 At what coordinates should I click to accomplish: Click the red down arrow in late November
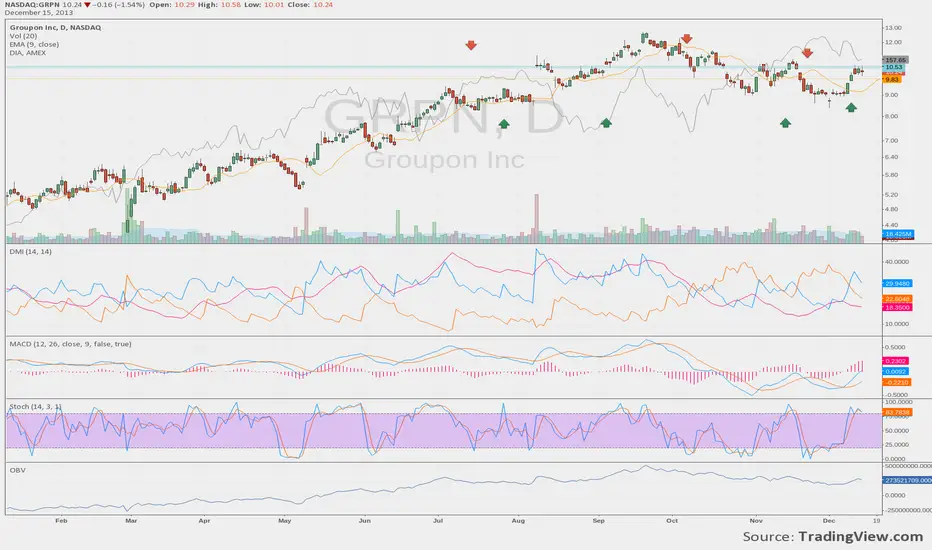[x=807, y=53]
